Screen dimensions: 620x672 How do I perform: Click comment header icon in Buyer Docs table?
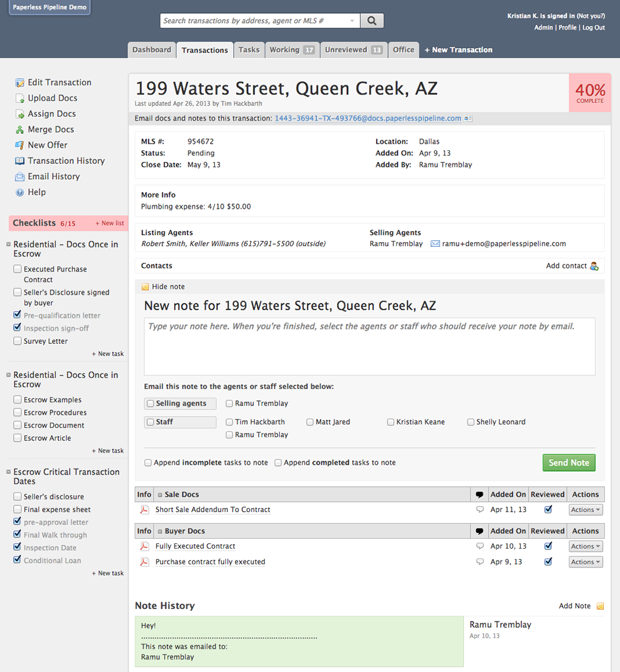(479, 531)
